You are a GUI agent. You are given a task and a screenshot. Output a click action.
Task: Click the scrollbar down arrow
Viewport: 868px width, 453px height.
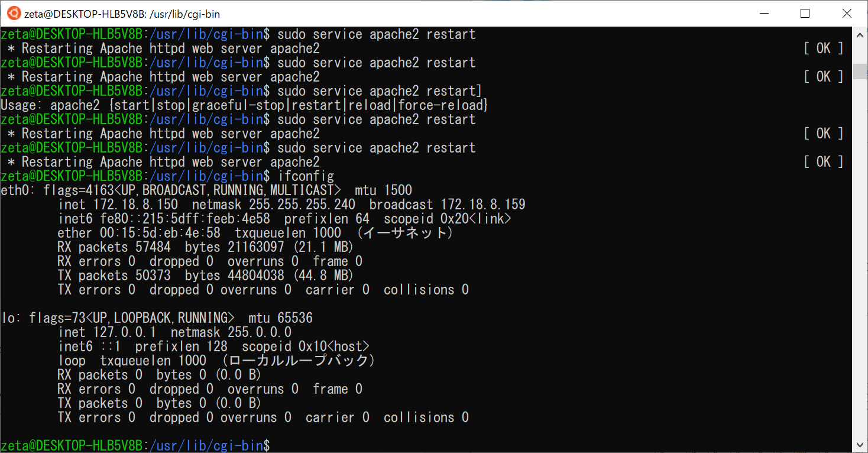[860, 445]
